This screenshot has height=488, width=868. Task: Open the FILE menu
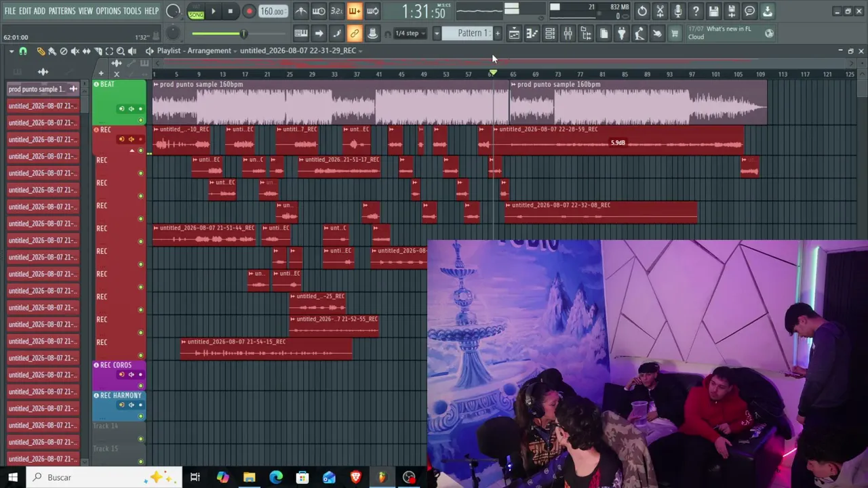10,11
